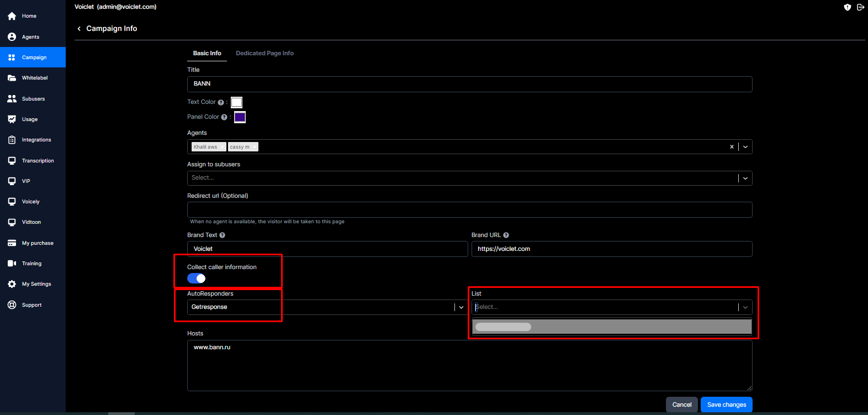
Task: Open Whitelabel folder icon
Action: click(12, 78)
